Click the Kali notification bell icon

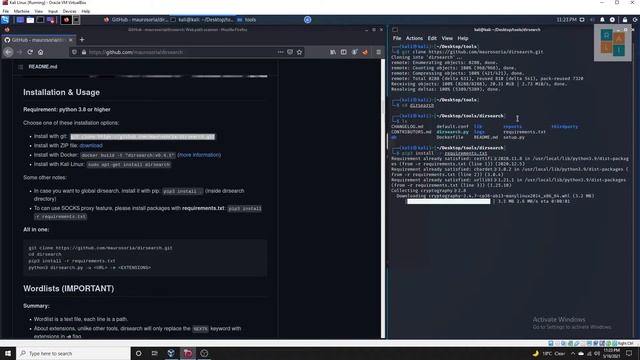(x=602, y=20)
